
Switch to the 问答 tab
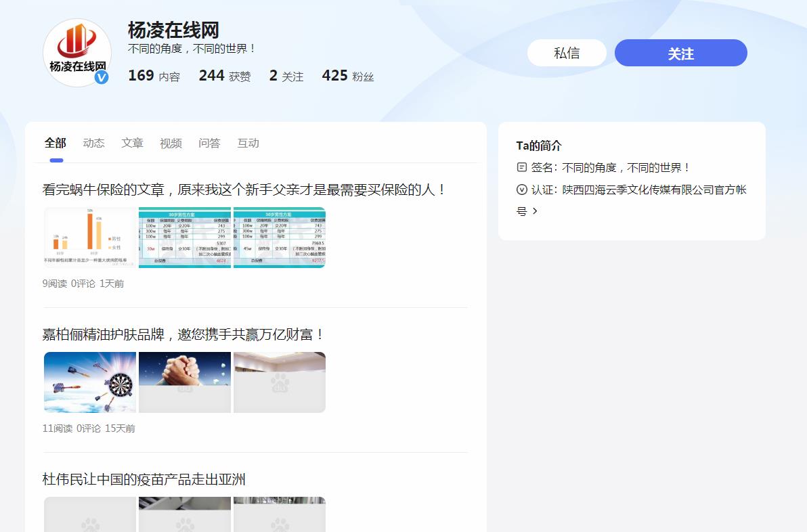point(209,143)
